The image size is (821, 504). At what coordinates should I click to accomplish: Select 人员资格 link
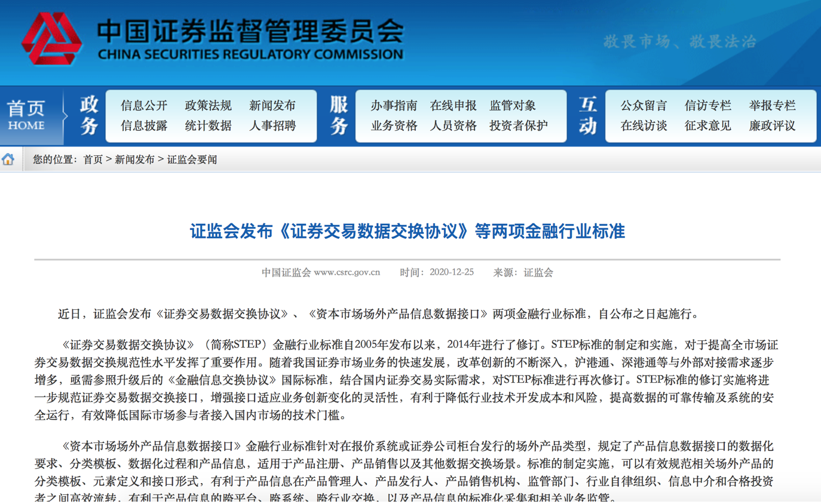[454, 125]
